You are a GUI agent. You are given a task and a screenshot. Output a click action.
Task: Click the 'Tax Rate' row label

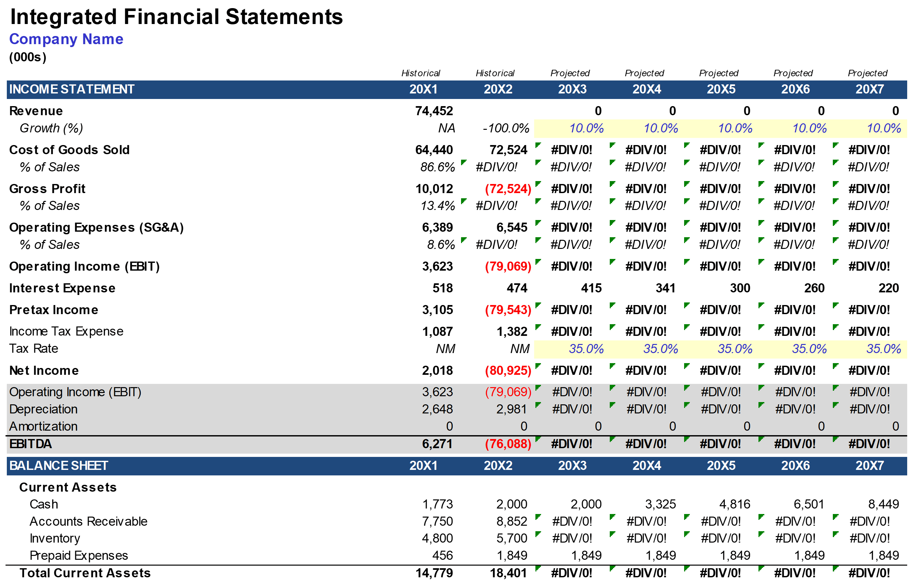pyautogui.click(x=34, y=349)
